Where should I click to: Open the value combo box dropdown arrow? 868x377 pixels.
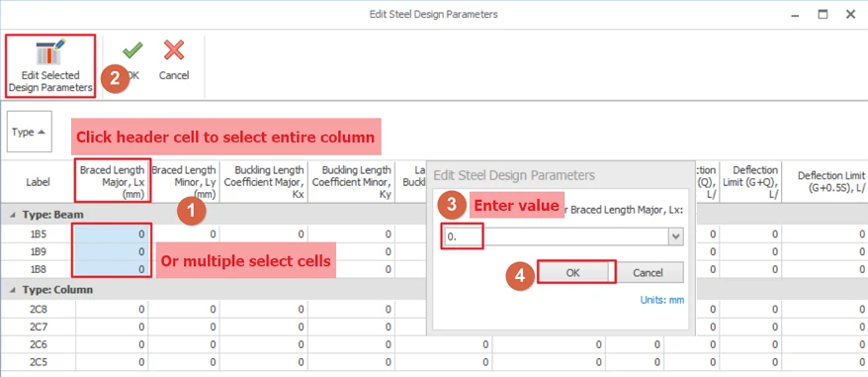676,236
